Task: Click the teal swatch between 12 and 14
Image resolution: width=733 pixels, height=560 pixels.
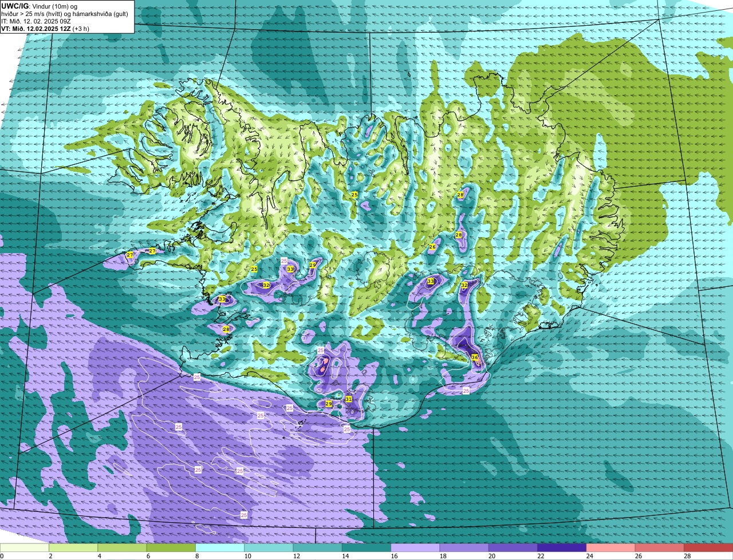Action: click(x=318, y=548)
